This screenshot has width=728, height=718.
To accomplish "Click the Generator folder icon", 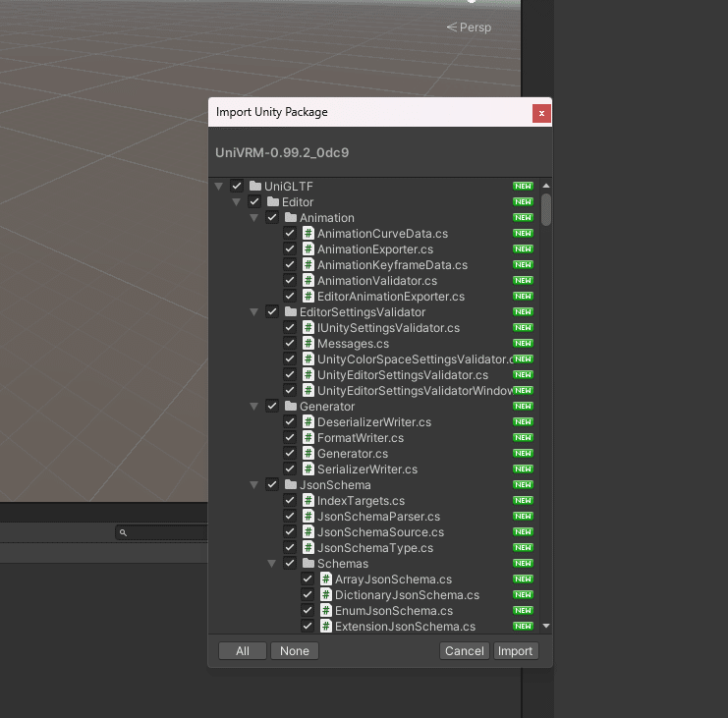I will 291,406.
